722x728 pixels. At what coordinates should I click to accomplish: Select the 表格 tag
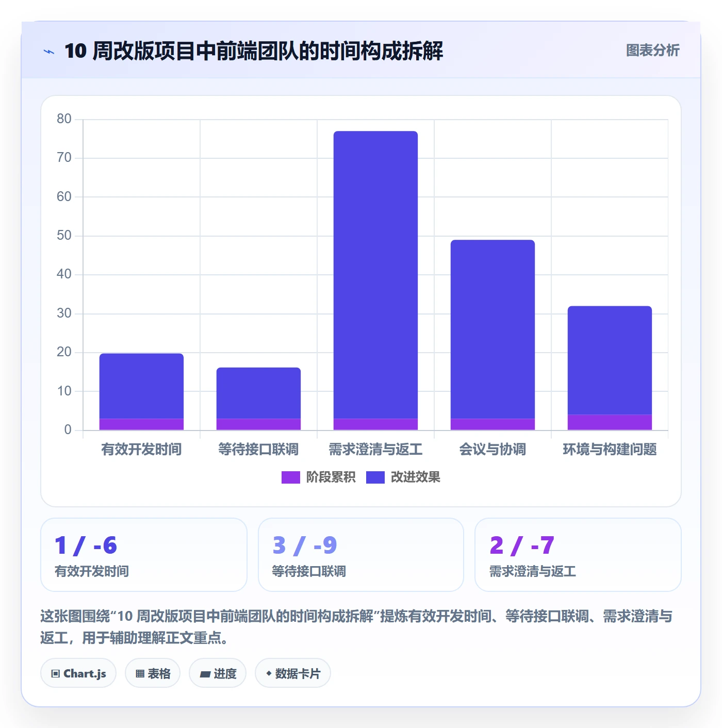(x=153, y=673)
